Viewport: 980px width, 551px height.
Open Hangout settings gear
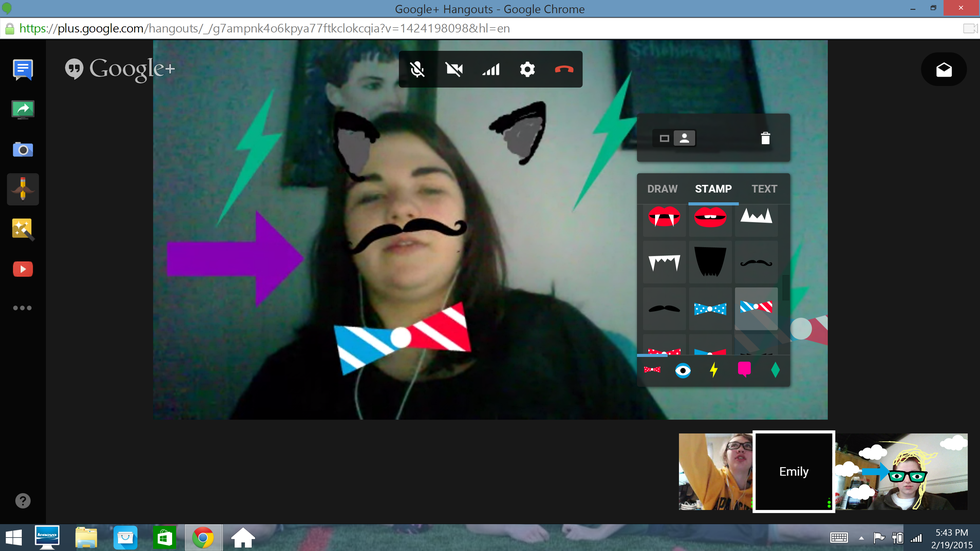527,70
